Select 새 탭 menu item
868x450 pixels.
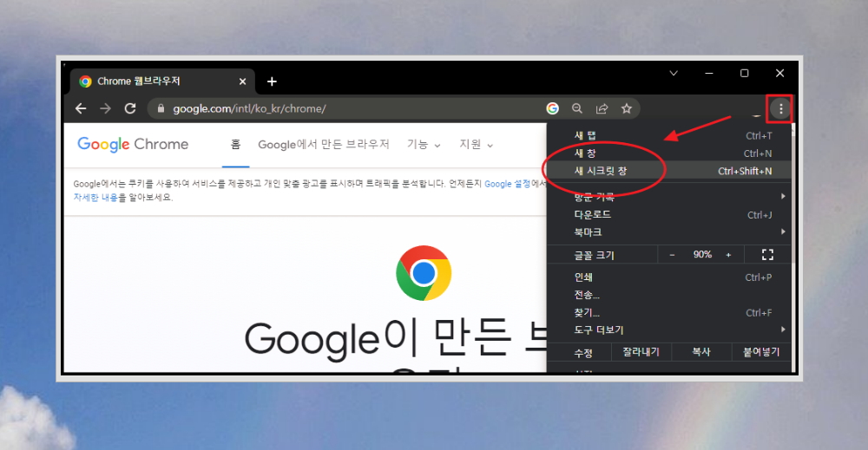[x=670, y=135]
